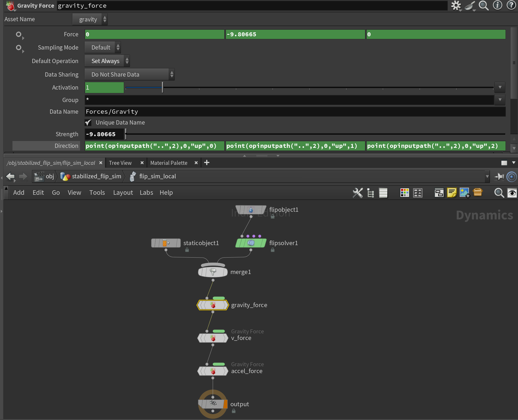The width and height of the screenshot is (518, 420).
Task: Toggle the eye display options icon
Action: pos(512,193)
